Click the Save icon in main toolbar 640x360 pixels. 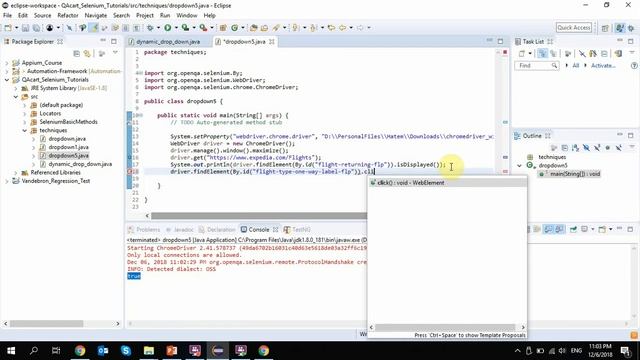(25, 28)
